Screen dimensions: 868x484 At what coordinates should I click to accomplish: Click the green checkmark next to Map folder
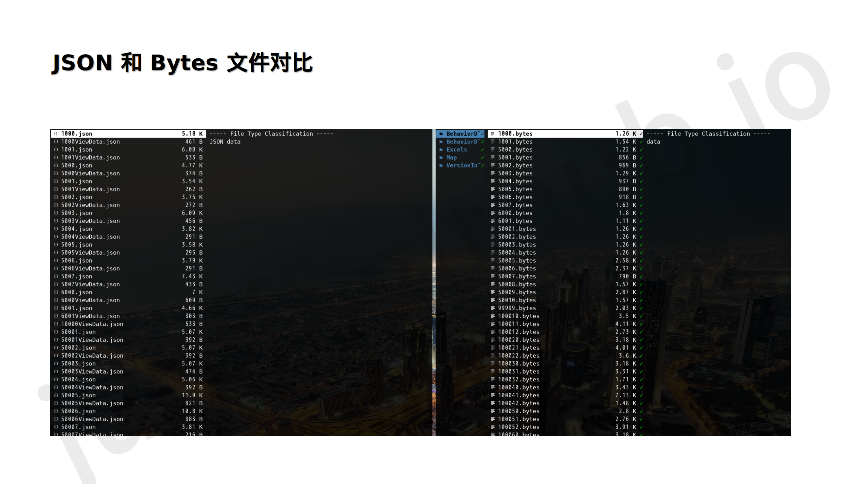(482, 158)
